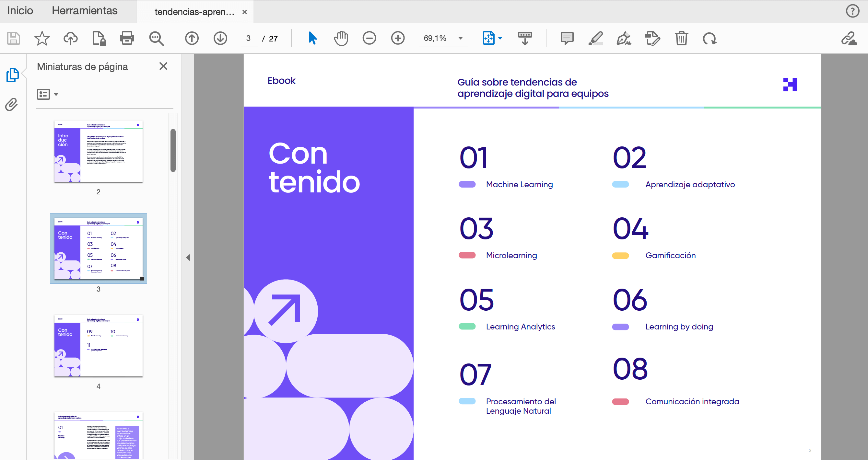Show the zoom percentage dropdown
This screenshot has height=460, width=868.
click(x=460, y=38)
